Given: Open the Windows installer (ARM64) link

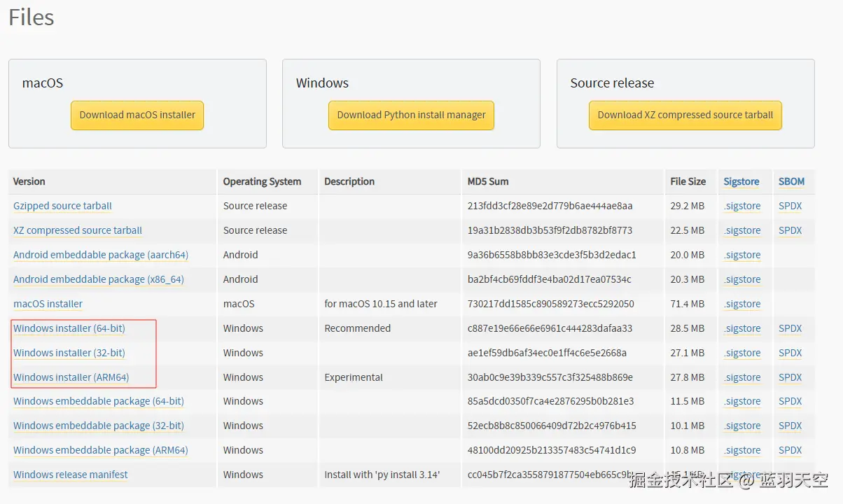Looking at the screenshot, I should (71, 377).
